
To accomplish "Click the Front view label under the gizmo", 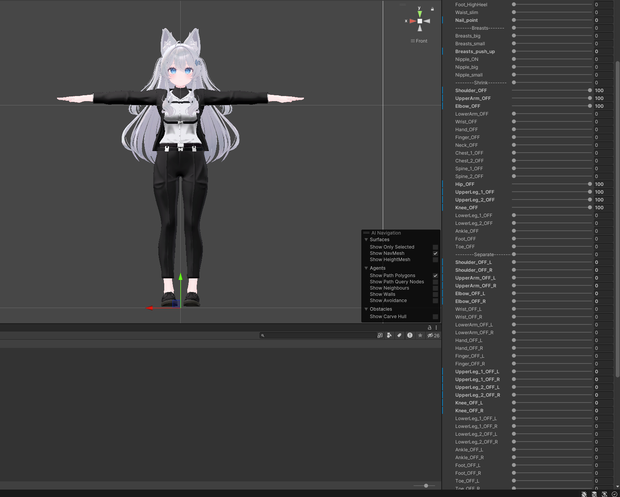I will (x=419, y=41).
